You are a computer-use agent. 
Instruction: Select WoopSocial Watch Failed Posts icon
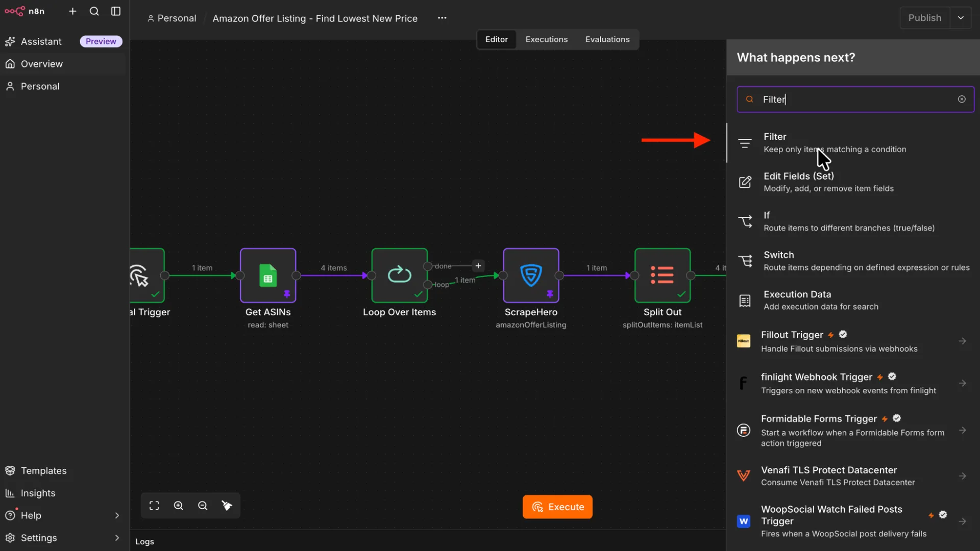[744, 521]
